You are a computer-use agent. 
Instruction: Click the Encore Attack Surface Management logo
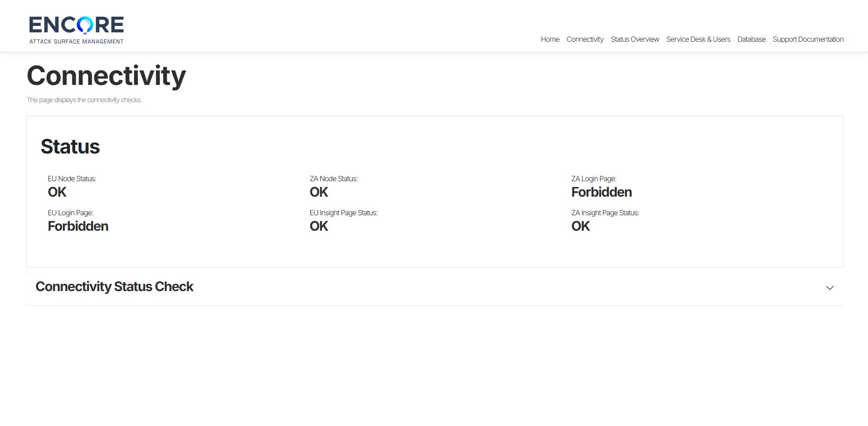76,30
